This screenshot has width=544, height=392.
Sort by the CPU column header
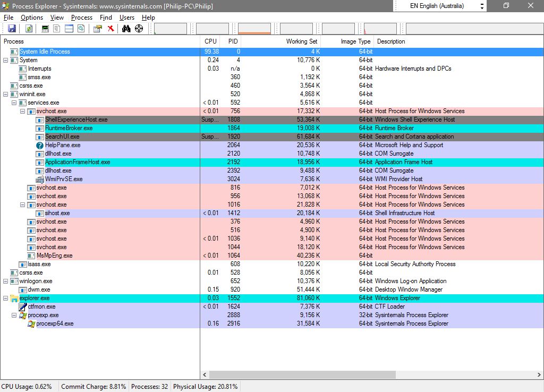pyautogui.click(x=210, y=41)
